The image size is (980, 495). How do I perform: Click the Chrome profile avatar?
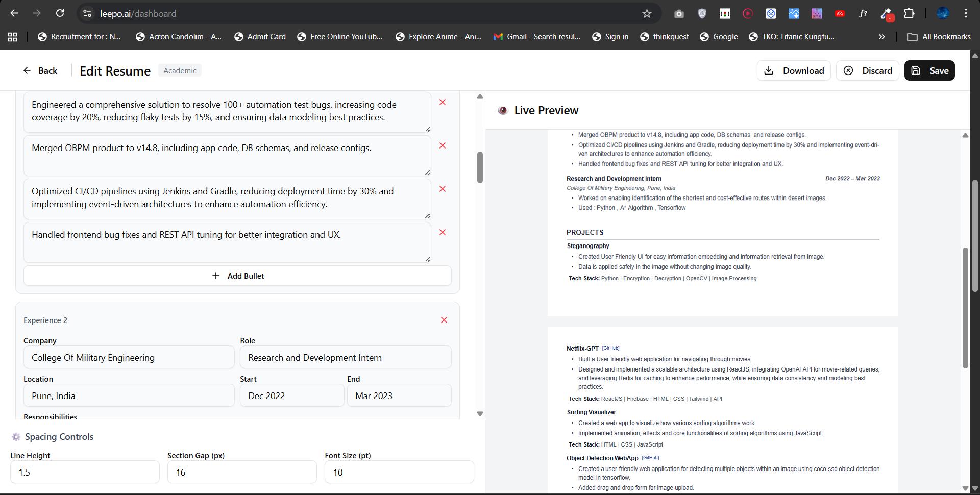944,13
